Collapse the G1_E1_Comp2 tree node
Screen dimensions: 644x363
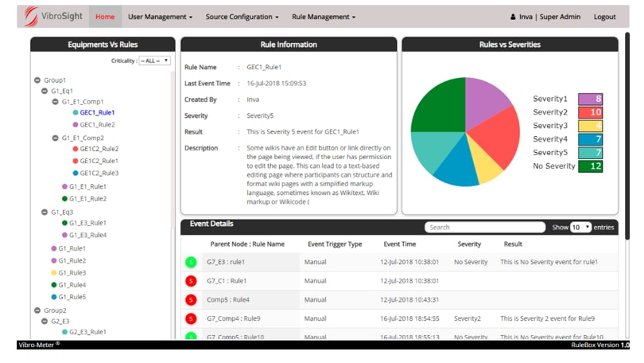[x=55, y=138]
